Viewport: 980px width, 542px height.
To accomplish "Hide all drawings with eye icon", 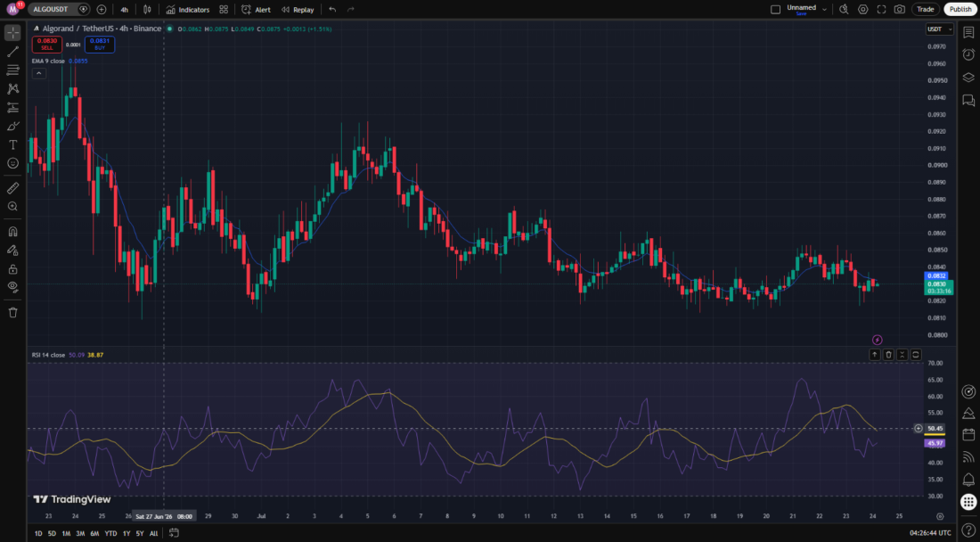I will tap(13, 287).
